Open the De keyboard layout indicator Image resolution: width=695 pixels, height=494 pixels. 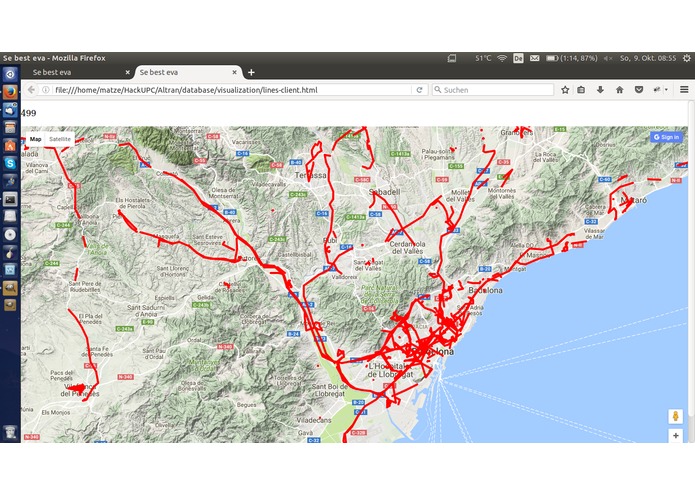(x=518, y=58)
